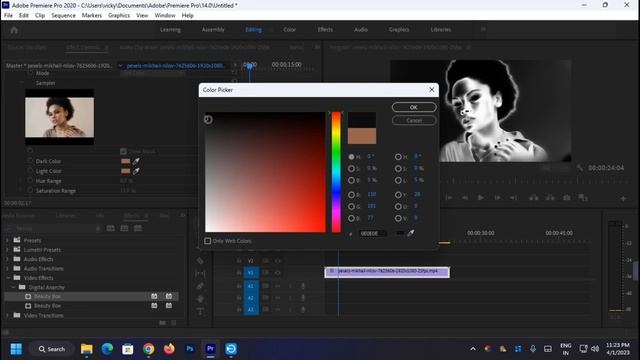Click the Step Back frame button

pos(464,198)
